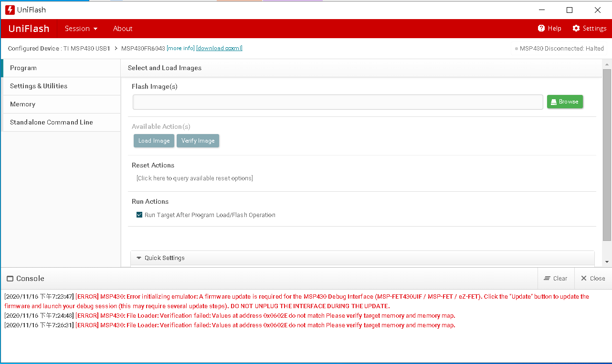Image resolution: width=612 pixels, height=364 pixels.
Task: Click the MSP430FR6043 device name
Action: pyautogui.click(x=143, y=49)
